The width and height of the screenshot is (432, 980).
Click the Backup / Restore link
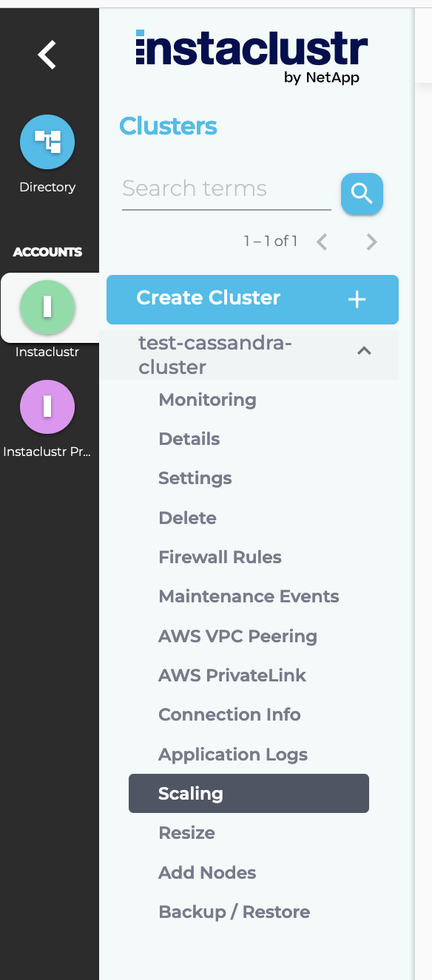[x=234, y=912]
